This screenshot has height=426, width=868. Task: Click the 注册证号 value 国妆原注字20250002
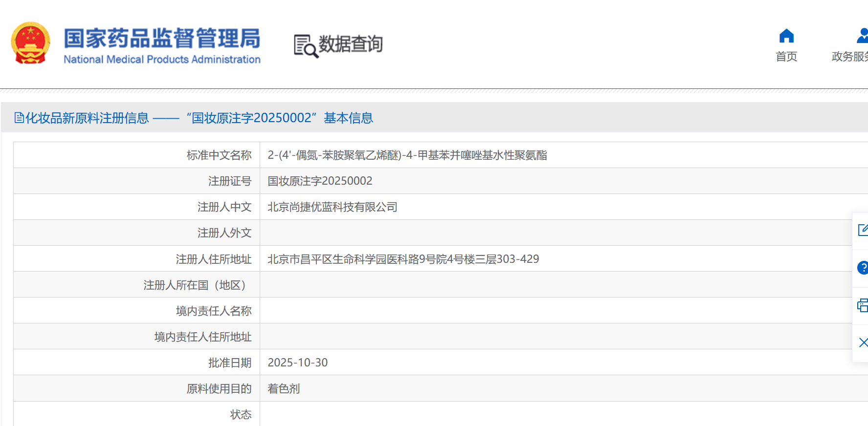pos(320,181)
